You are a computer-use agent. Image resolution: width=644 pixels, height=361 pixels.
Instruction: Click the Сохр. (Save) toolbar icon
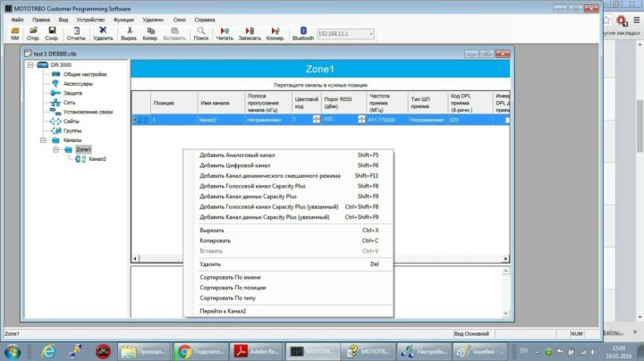pos(52,33)
